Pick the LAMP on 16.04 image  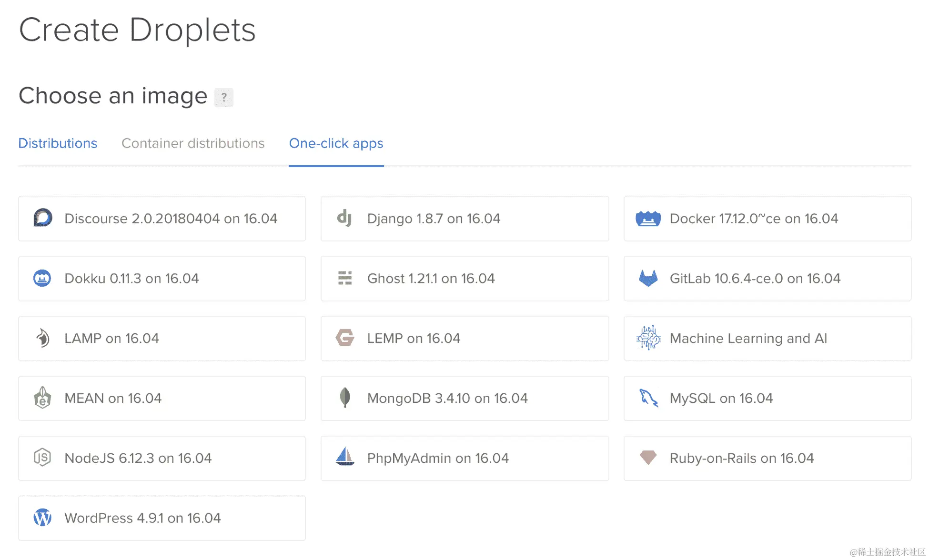(162, 339)
